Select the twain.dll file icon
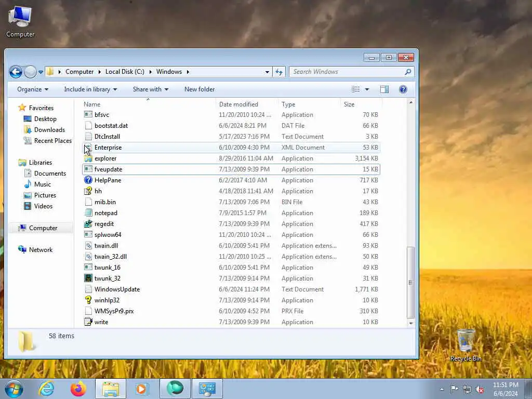 (88, 246)
